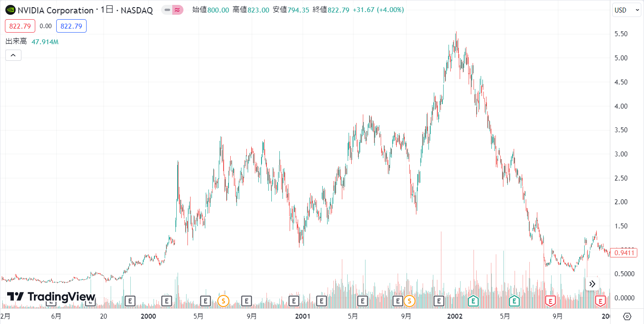The height and width of the screenshot is (324, 644).
Task: Click the 4.00 price scale label
Action: point(622,106)
